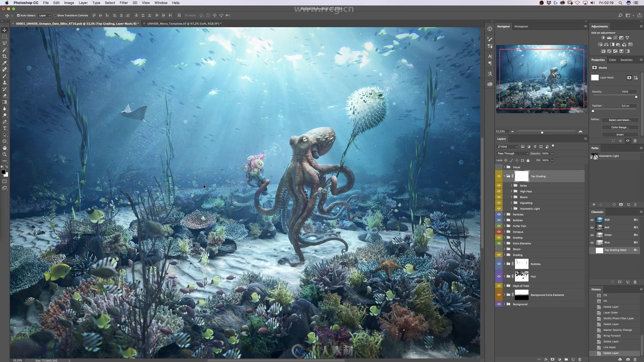Toggle Quick Mask mode icon
Viewport: 644px width, 362px height.
5,181
